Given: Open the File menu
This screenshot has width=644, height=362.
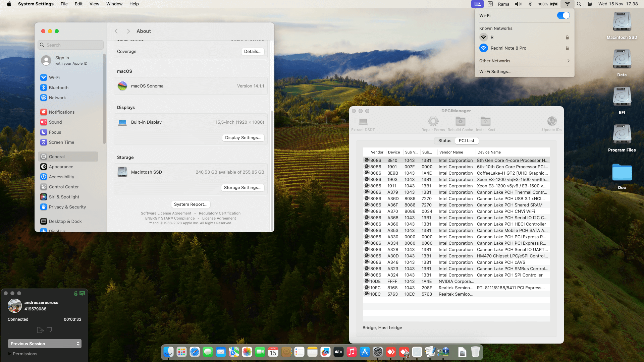Looking at the screenshot, I should tap(64, 4).
